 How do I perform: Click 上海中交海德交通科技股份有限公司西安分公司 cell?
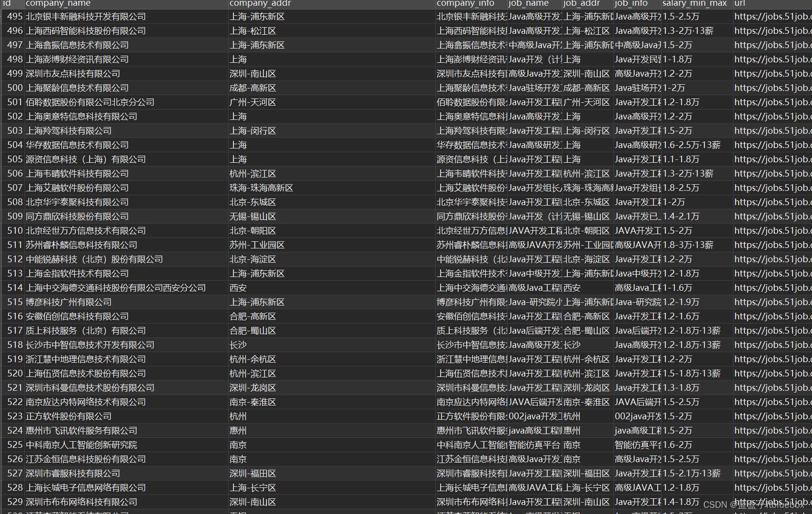[116, 288]
